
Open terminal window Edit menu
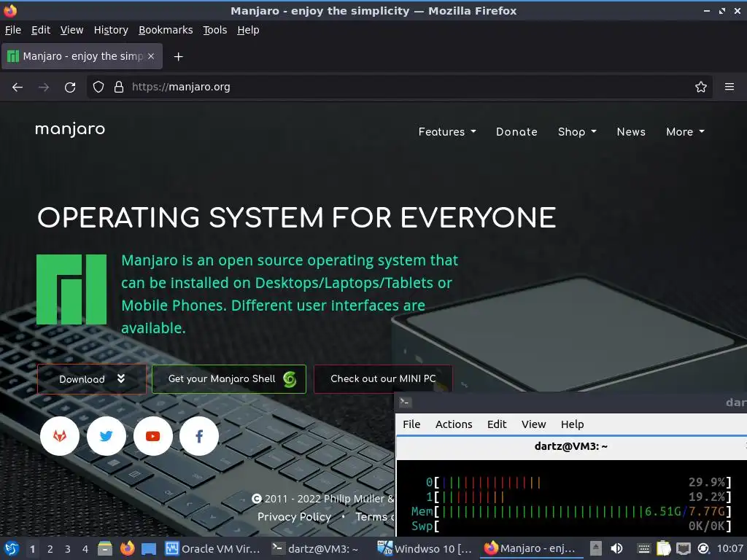496,424
